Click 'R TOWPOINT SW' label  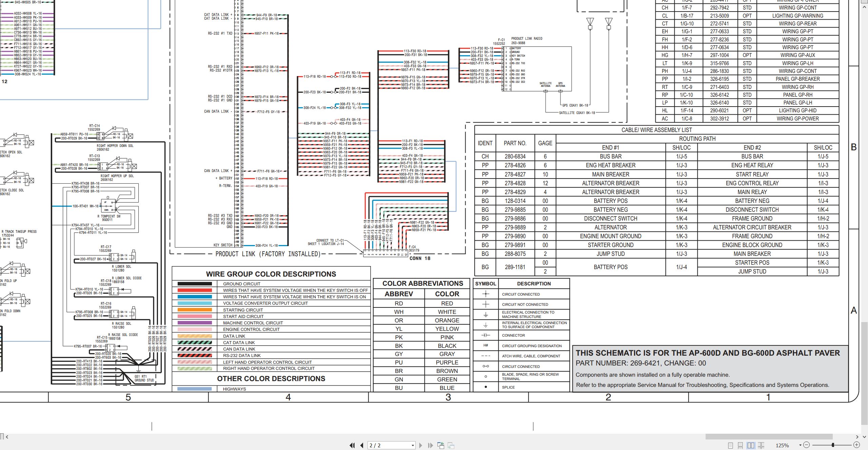tap(109, 217)
